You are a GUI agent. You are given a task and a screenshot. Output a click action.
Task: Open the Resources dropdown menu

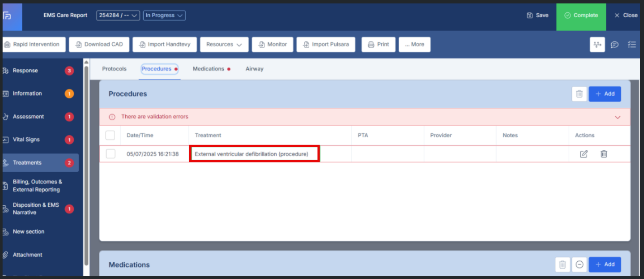[224, 44]
